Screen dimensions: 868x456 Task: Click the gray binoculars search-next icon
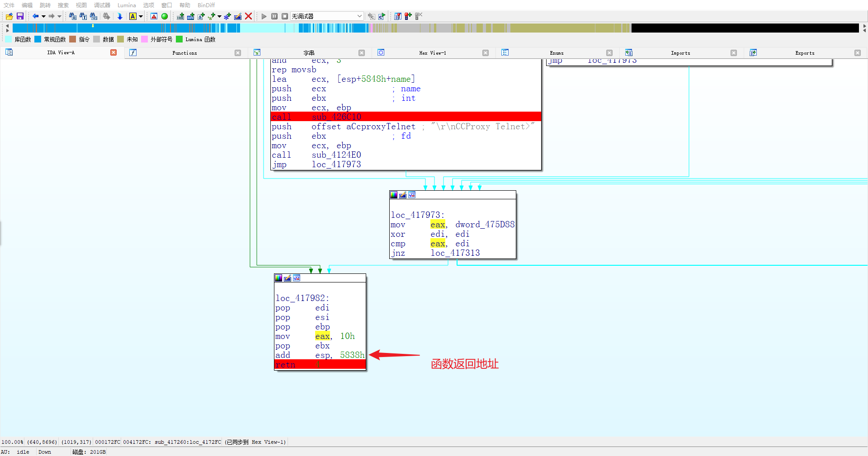tap(106, 16)
